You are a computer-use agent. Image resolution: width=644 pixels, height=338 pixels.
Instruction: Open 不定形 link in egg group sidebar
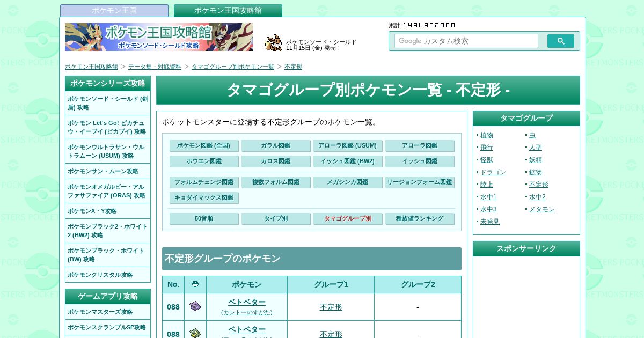[x=539, y=185]
